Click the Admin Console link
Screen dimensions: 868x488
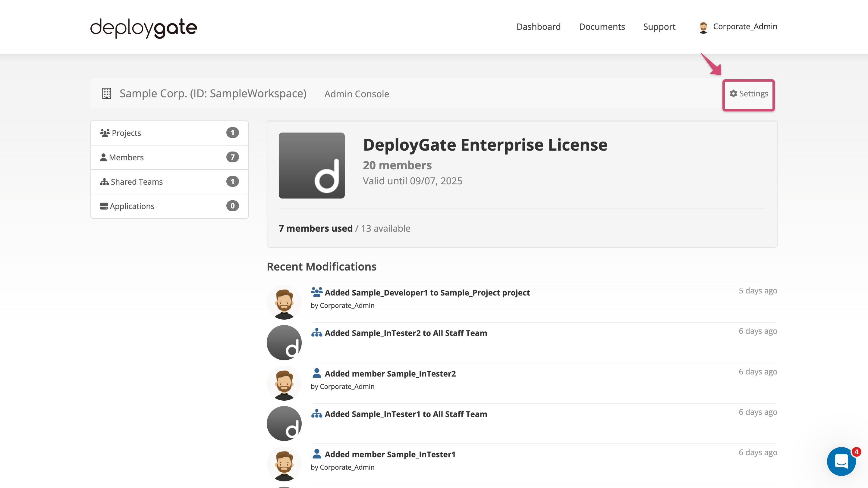click(357, 94)
